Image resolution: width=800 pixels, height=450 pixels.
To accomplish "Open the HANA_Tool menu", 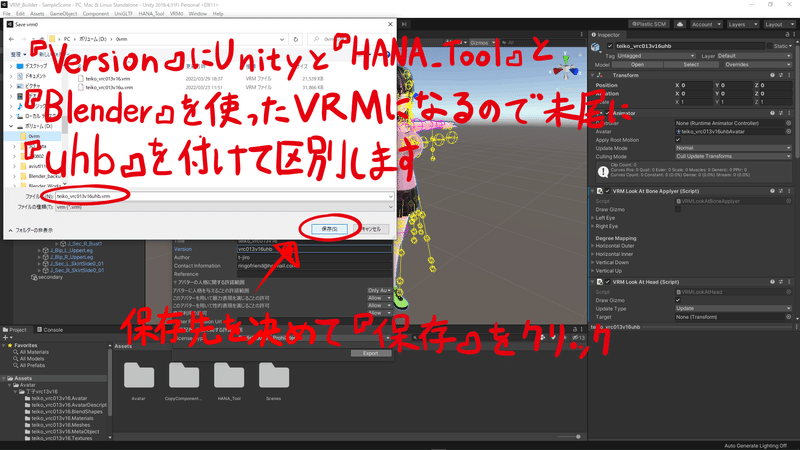I will click(x=151, y=14).
